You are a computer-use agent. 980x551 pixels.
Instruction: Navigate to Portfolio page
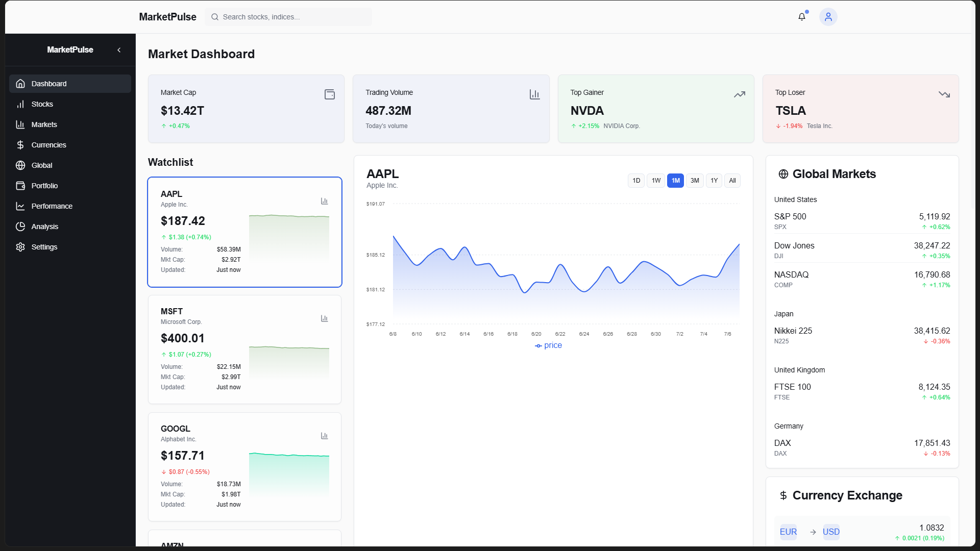[x=70, y=186]
